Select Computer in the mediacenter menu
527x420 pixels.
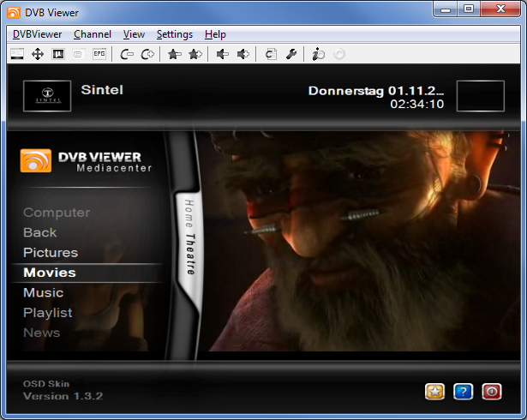pos(57,213)
